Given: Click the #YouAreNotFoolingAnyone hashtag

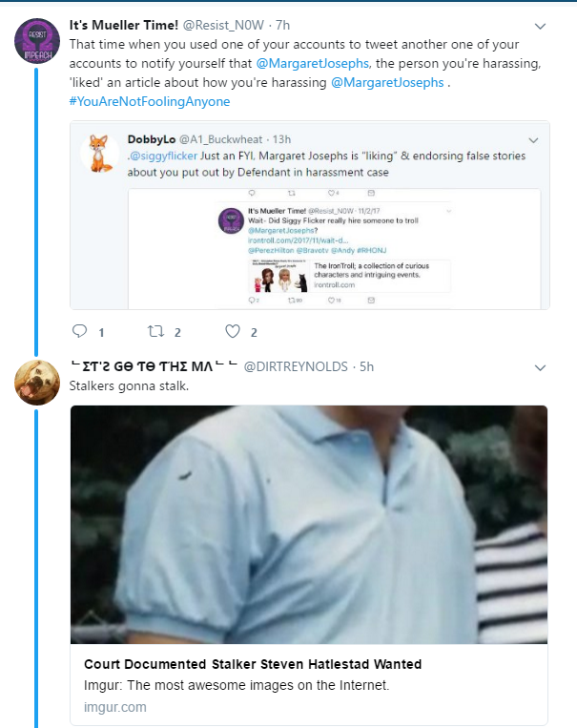Looking at the screenshot, I should pos(150,101).
